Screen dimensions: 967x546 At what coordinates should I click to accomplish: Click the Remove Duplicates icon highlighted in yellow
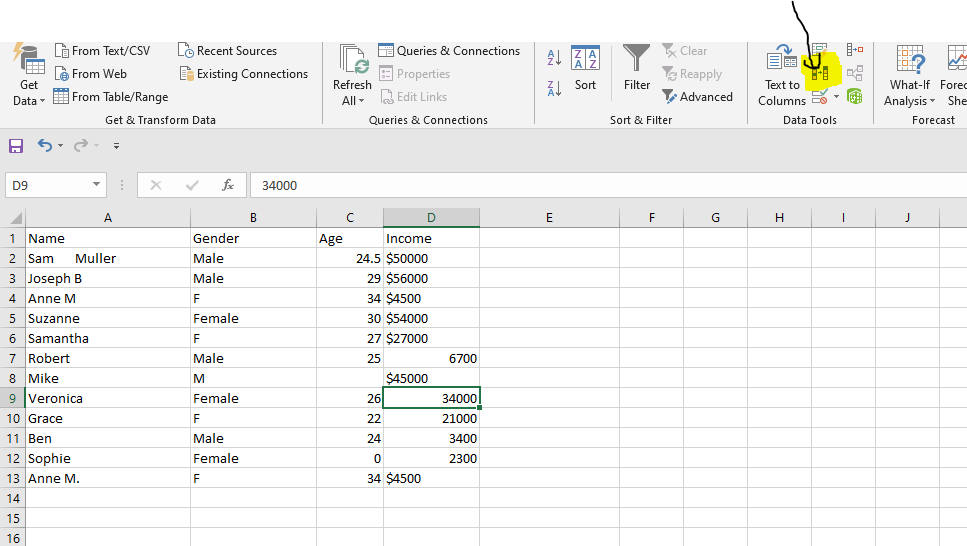(x=820, y=73)
